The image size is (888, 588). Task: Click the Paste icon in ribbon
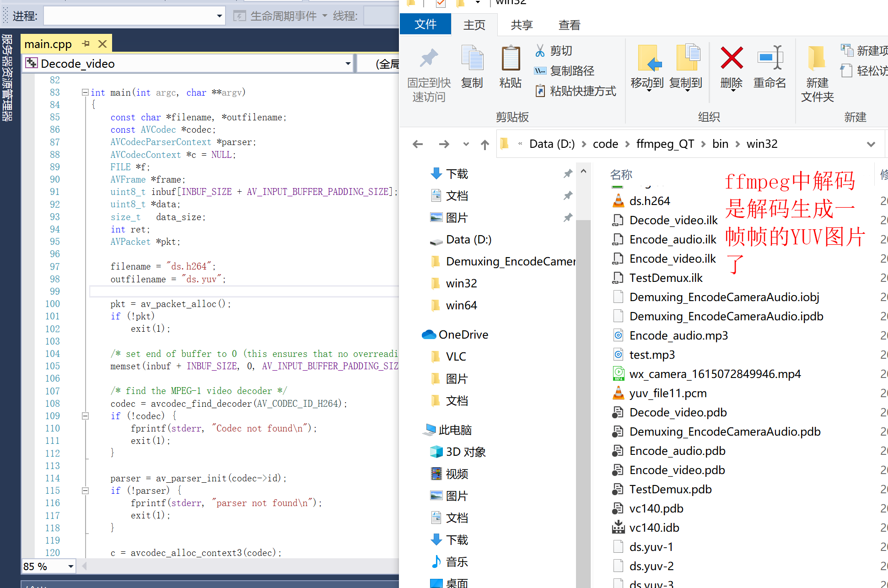click(511, 59)
